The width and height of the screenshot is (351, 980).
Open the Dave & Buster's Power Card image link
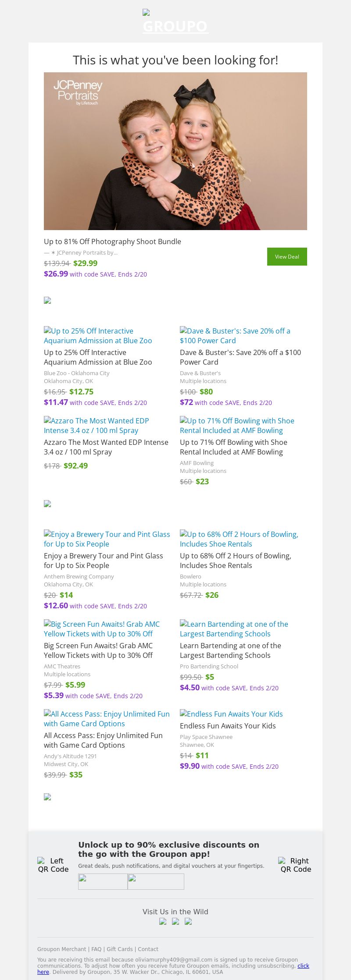pyautogui.click(x=235, y=336)
